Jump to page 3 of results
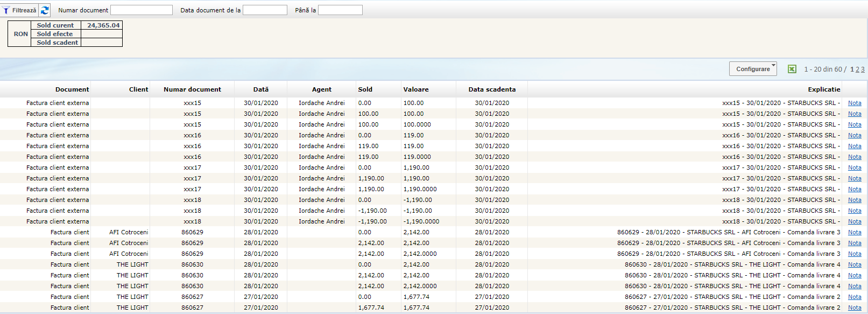The width and height of the screenshot is (868, 314). (x=863, y=69)
